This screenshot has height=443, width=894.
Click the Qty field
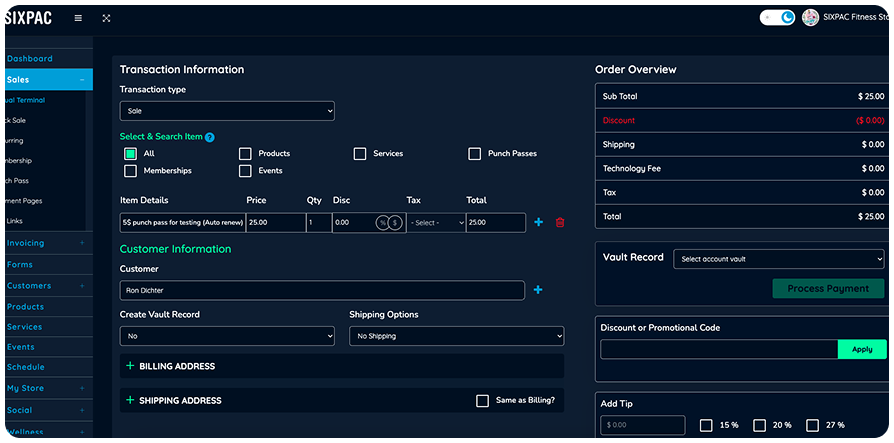(319, 223)
